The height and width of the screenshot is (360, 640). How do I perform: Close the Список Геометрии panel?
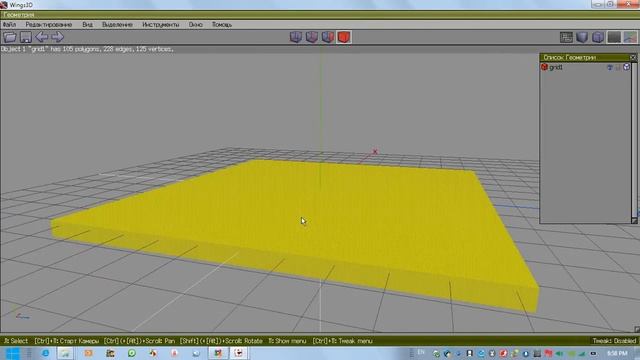click(633, 58)
